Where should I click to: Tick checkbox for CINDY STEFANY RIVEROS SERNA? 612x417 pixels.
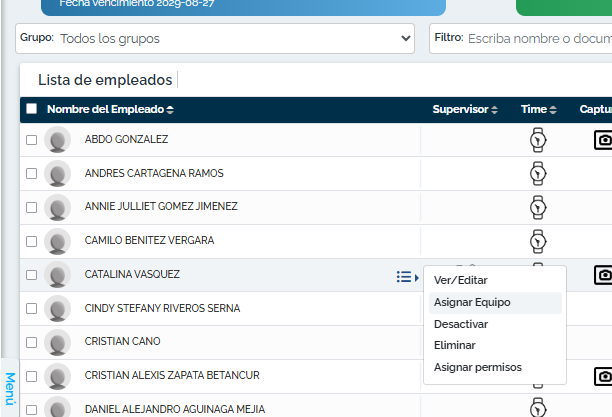[x=32, y=308]
